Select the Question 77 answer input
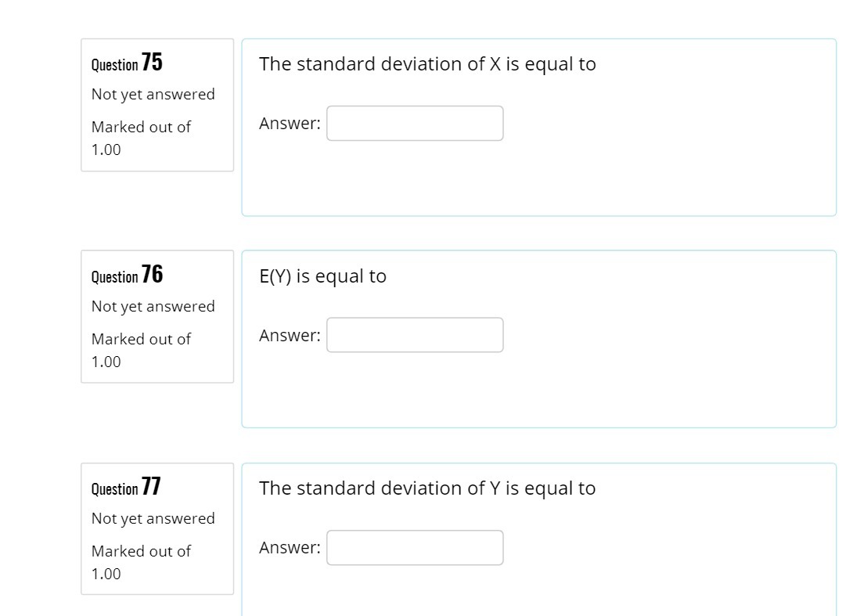Image resolution: width=864 pixels, height=616 pixels. pos(415,548)
